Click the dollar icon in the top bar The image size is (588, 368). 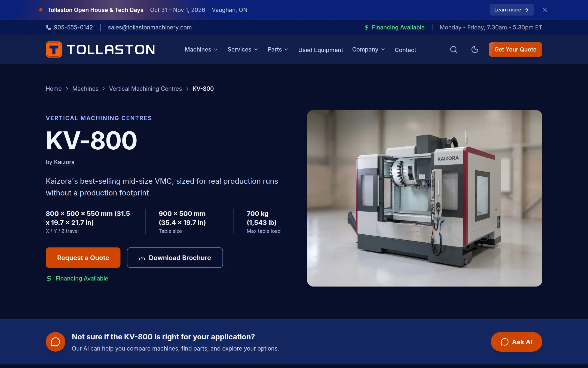click(x=367, y=27)
